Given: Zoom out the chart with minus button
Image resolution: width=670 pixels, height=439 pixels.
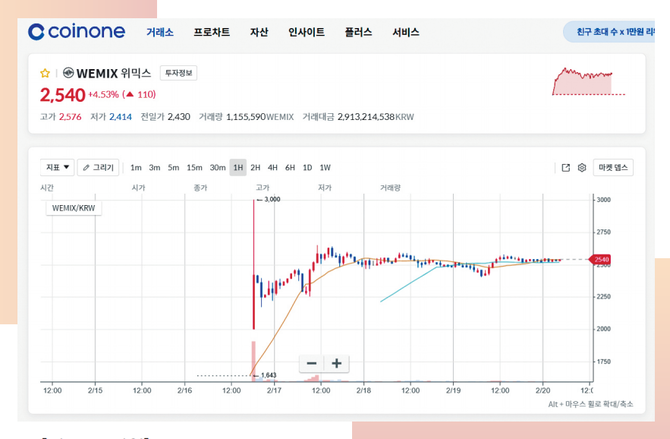Looking at the screenshot, I should click(x=312, y=363).
